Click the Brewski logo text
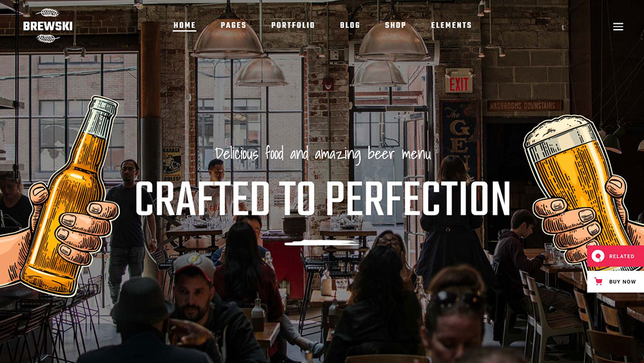This screenshot has width=644, height=363. click(x=48, y=26)
